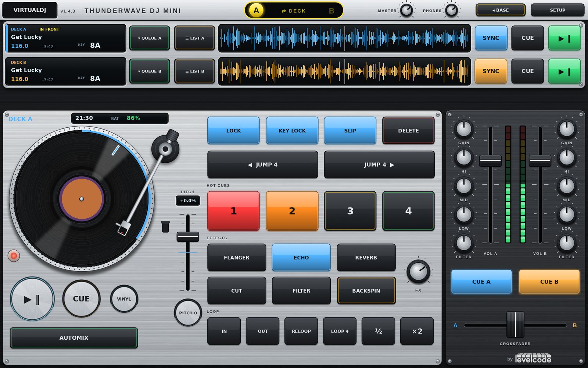Image resolution: width=588 pixels, height=368 pixels.
Task: Open List B
Action: coord(194,71)
